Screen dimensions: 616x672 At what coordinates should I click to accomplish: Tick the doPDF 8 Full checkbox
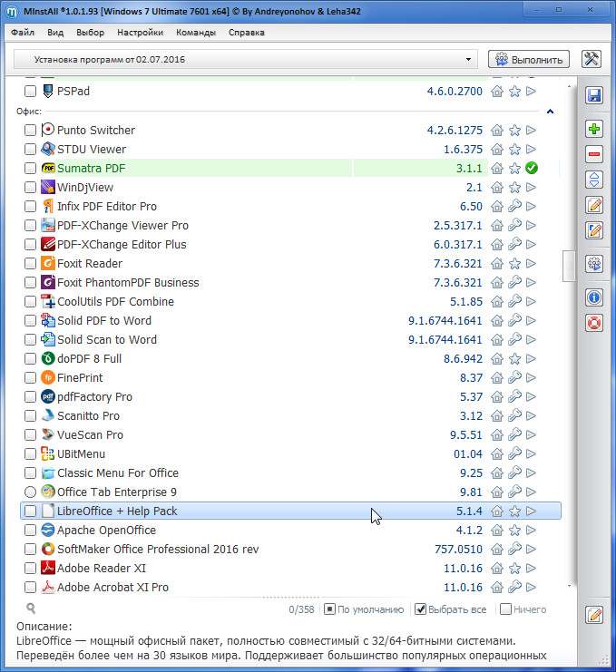click(30, 358)
